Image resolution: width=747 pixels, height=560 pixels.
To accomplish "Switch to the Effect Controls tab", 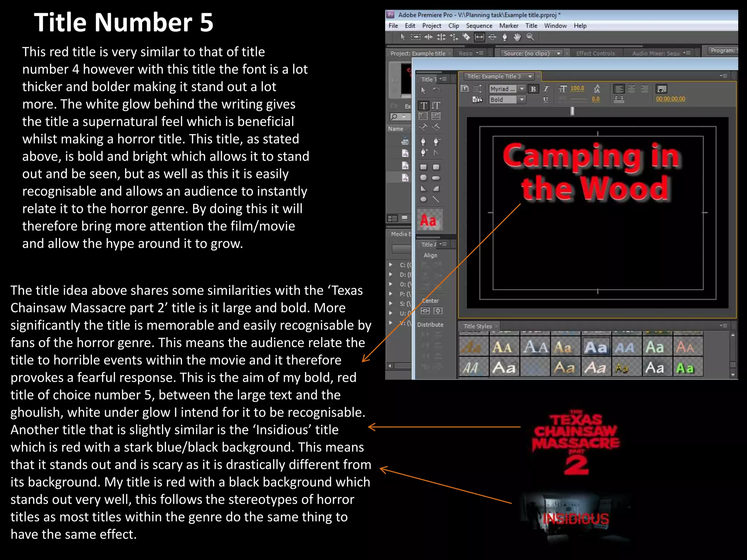I will pyautogui.click(x=595, y=54).
